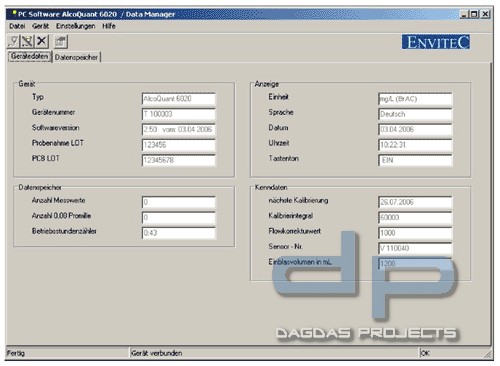
Task: Click the Probenahme LOT field 123456
Action: coord(179,145)
